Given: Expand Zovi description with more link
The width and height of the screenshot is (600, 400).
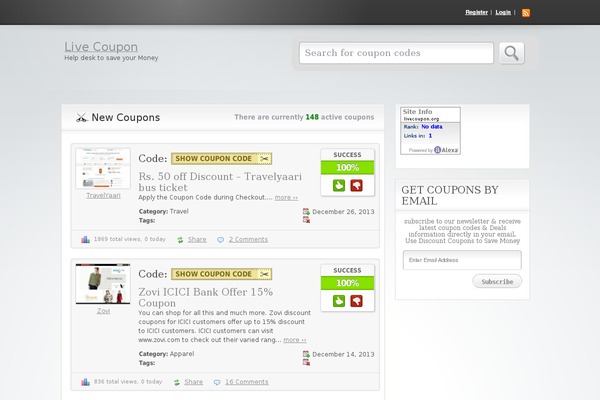Looking at the screenshot, I should point(294,340).
